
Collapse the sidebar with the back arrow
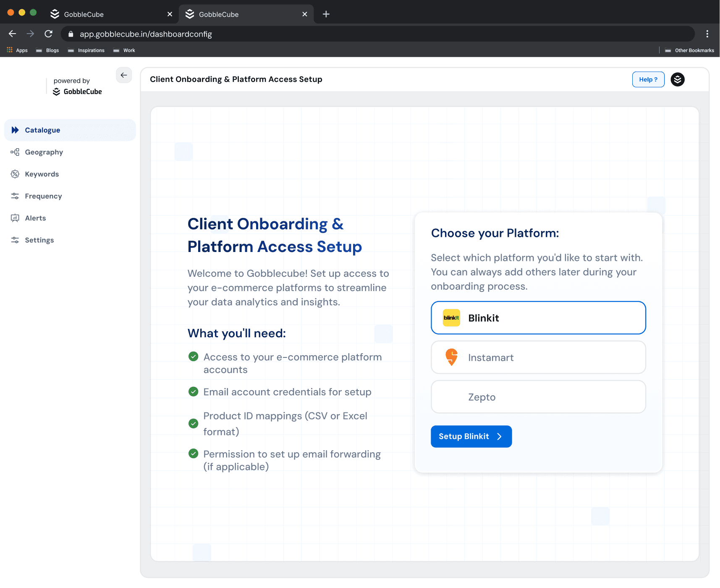click(x=124, y=75)
